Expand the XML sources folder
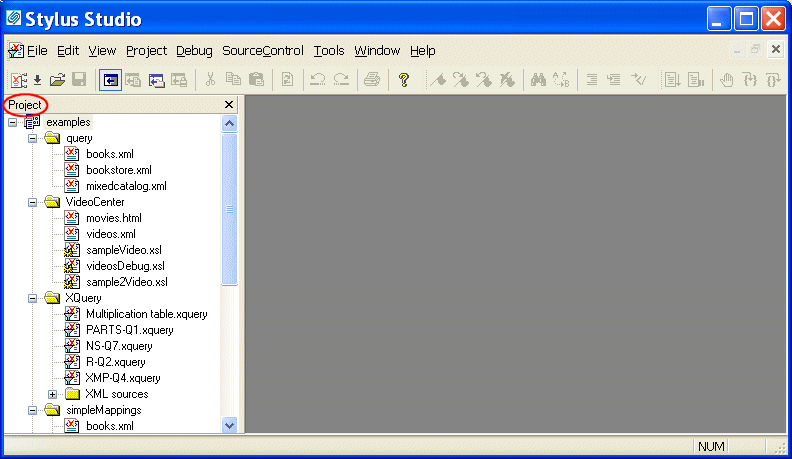This screenshot has width=792, height=459. point(53,394)
